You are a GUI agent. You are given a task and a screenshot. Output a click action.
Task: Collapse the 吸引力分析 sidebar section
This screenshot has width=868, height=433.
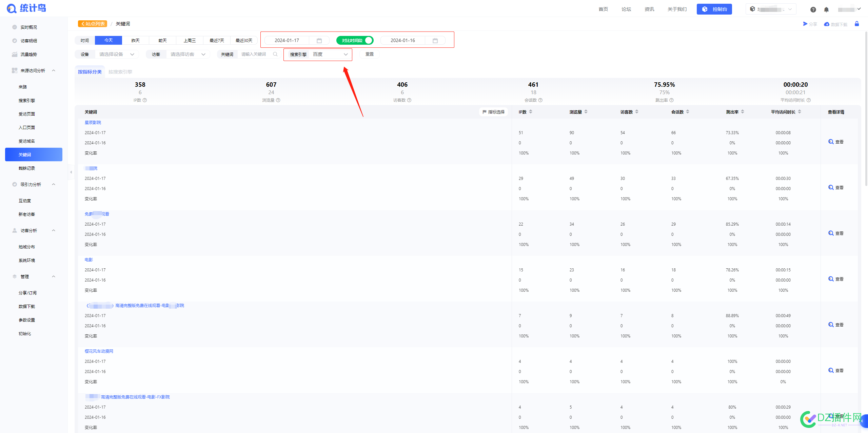(x=54, y=184)
